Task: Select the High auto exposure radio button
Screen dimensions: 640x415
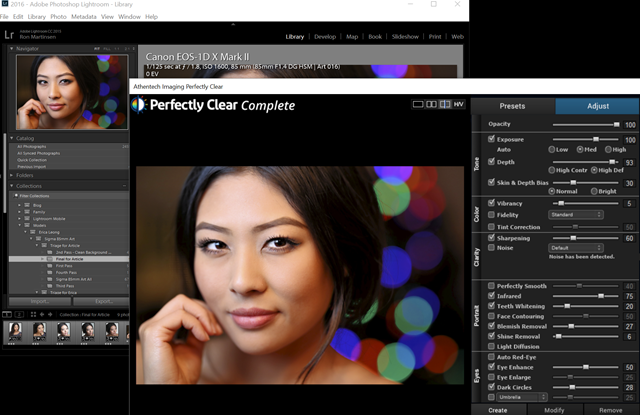Action: [608, 149]
